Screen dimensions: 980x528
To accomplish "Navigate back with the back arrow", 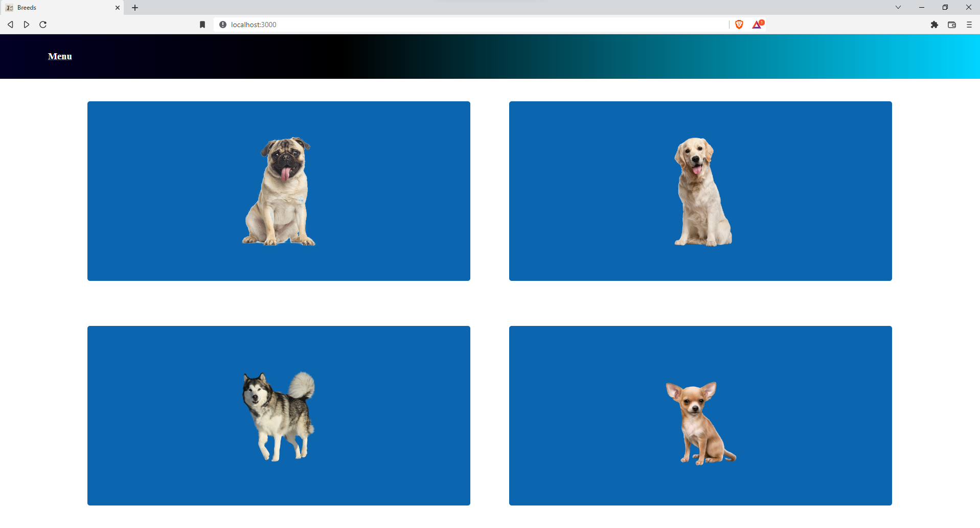I will tap(10, 24).
